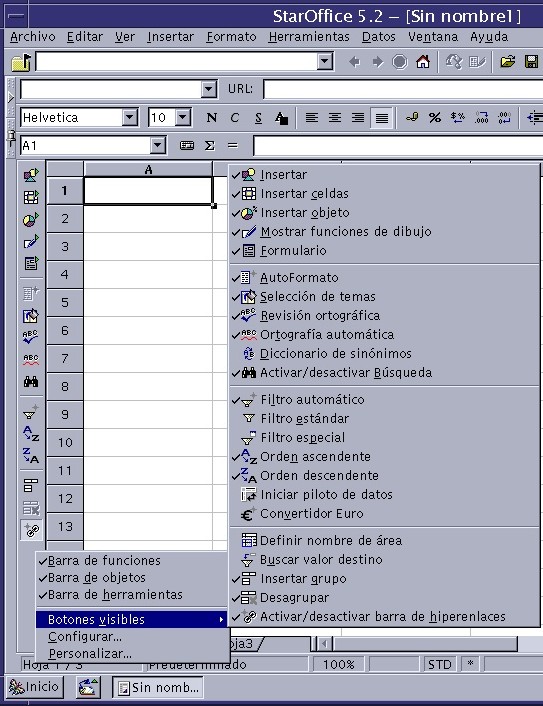Open the Herramientas menu
The image size is (543, 706).
pos(309,37)
